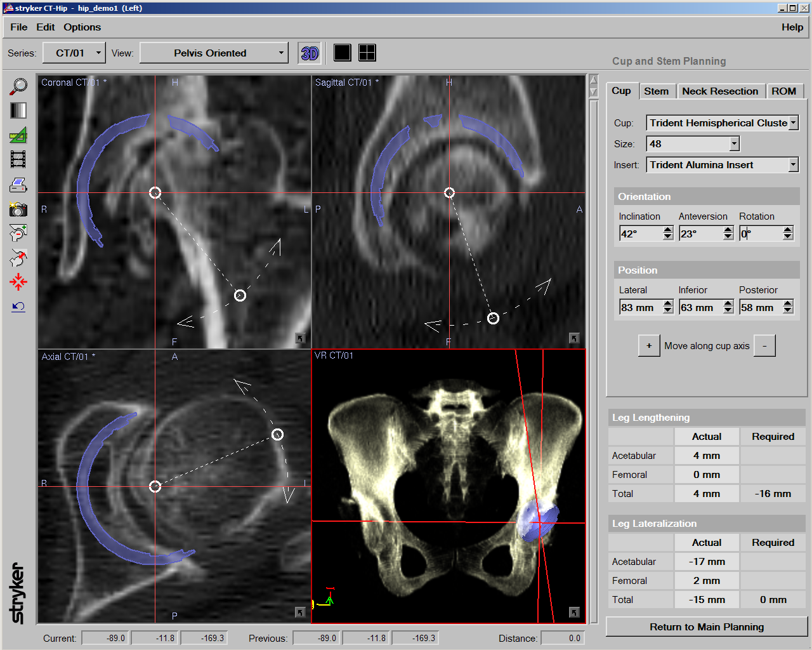Screen dimensions: 812x650
Task: Toggle the 3D view button
Action: tap(310, 53)
